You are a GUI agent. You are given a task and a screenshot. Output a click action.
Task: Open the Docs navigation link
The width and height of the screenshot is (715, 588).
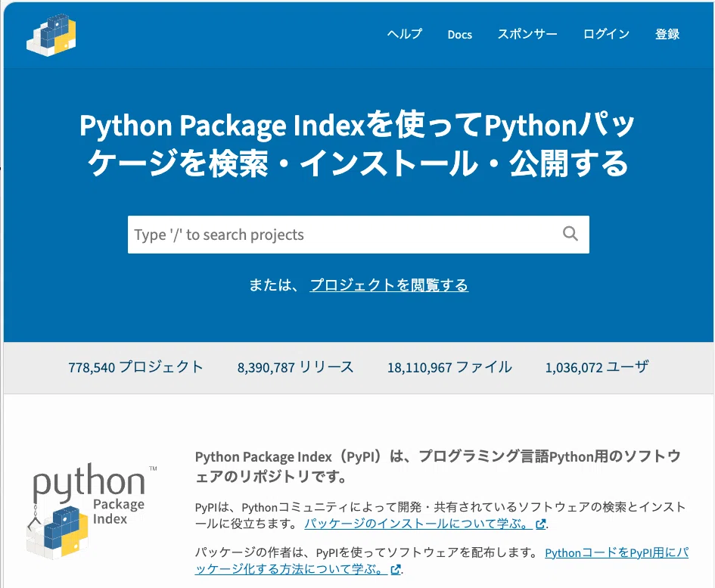[460, 35]
